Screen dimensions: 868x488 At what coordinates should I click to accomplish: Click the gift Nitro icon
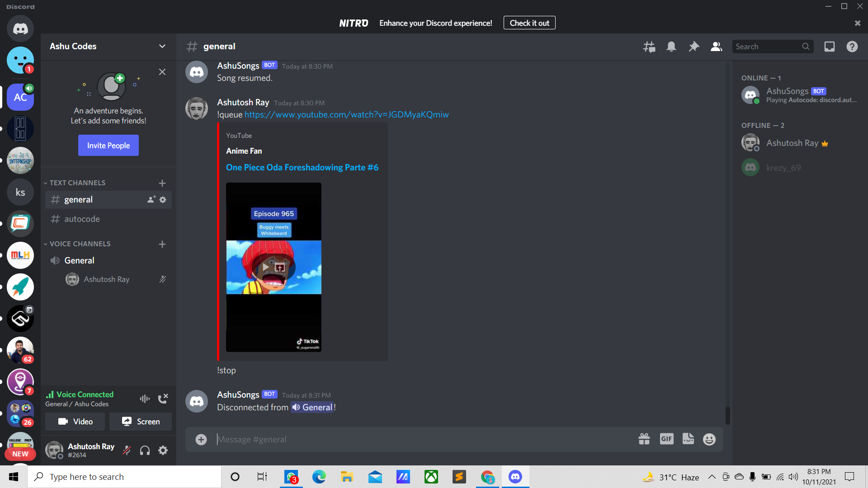pos(644,439)
